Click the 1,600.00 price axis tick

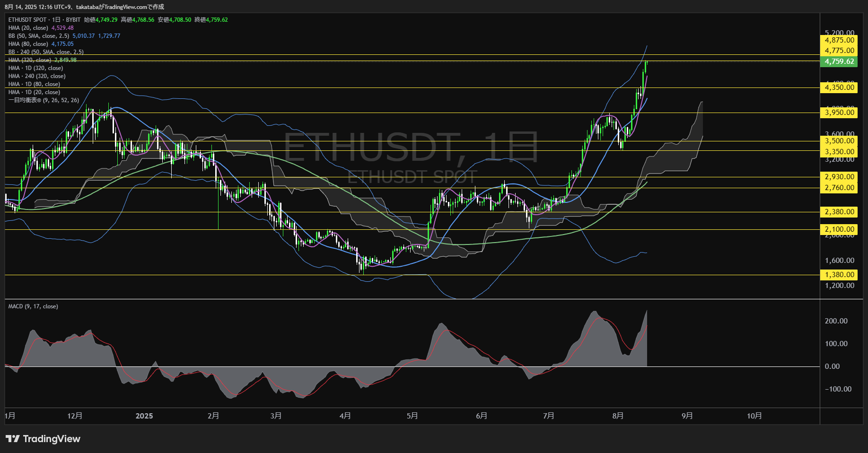840,261
